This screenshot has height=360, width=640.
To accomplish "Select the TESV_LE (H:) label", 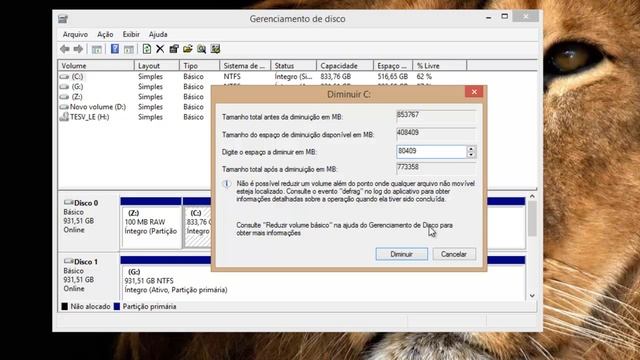I will (x=89, y=117).
